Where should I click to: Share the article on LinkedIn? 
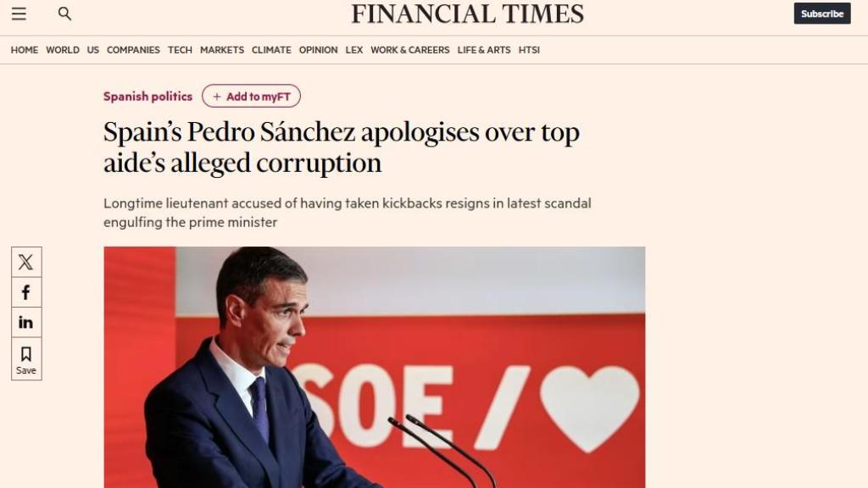tap(26, 322)
